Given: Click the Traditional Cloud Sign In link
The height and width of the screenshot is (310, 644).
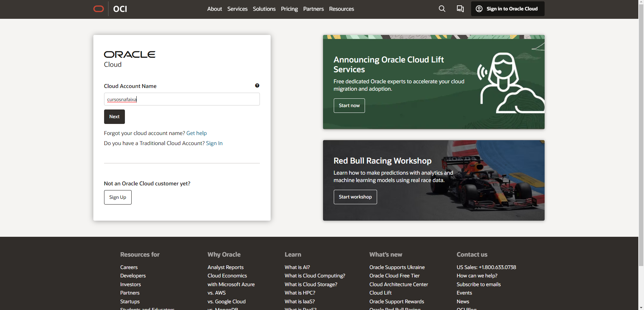Looking at the screenshot, I should tap(214, 143).
